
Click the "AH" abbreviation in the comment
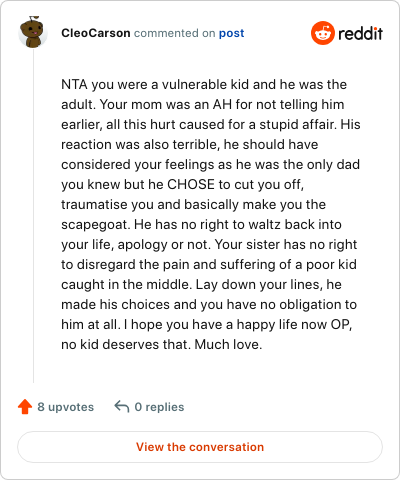(222, 105)
